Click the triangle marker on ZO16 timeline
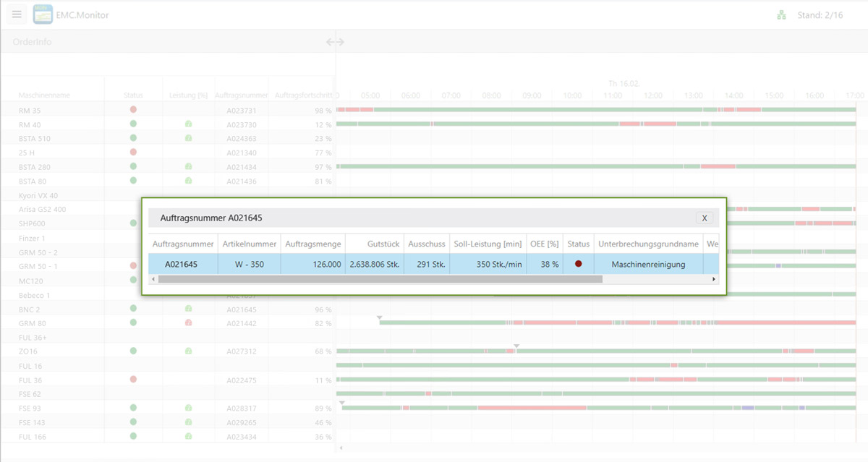The width and height of the screenshot is (868, 462). click(516, 346)
